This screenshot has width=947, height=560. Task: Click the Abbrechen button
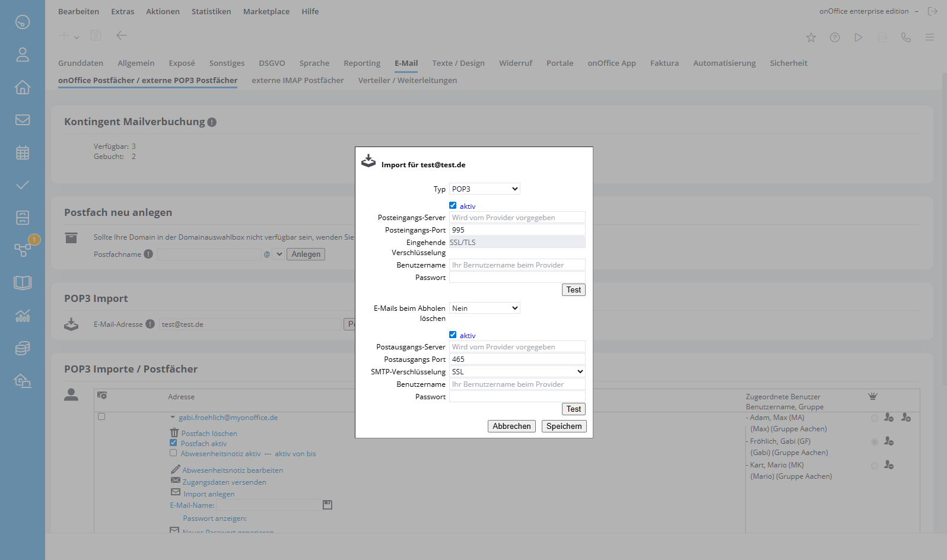(x=511, y=426)
